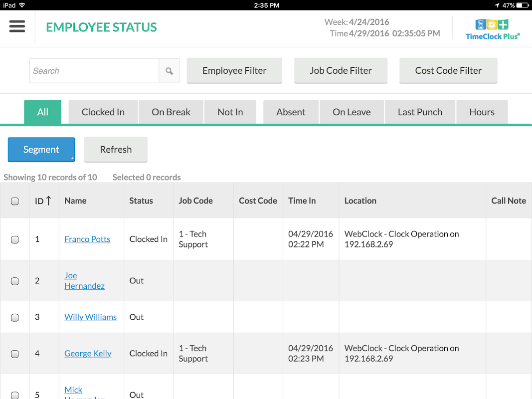Sort by the ID column arrow
Viewport: 532px width, 399px height.
point(48,201)
